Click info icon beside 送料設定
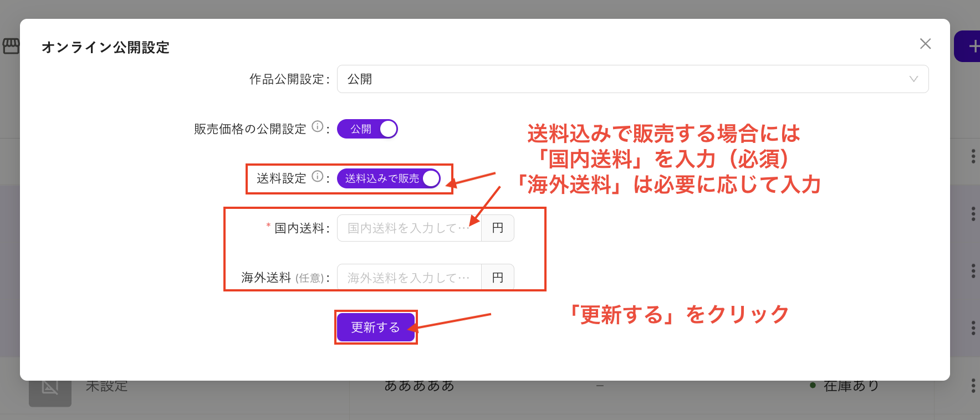The width and height of the screenshot is (980, 420). [x=318, y=176]
